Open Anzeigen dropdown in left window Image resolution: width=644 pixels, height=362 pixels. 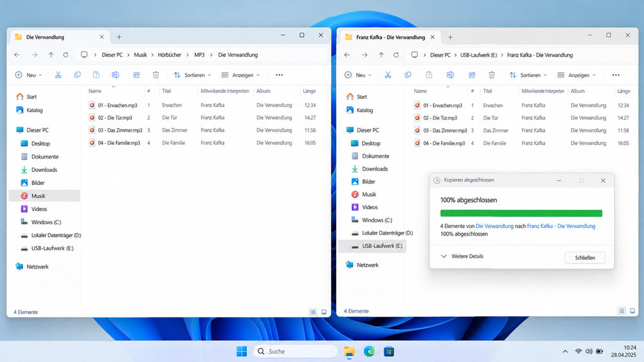(x=240, y=75)
